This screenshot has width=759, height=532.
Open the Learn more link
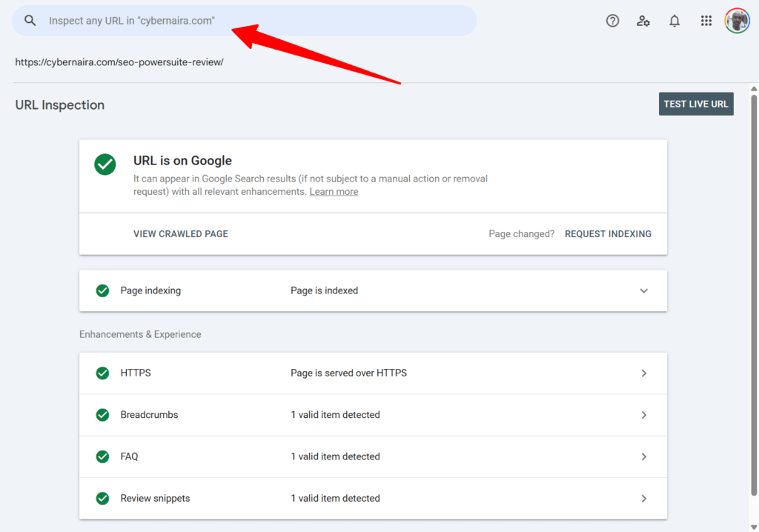(x=334, y=192)
